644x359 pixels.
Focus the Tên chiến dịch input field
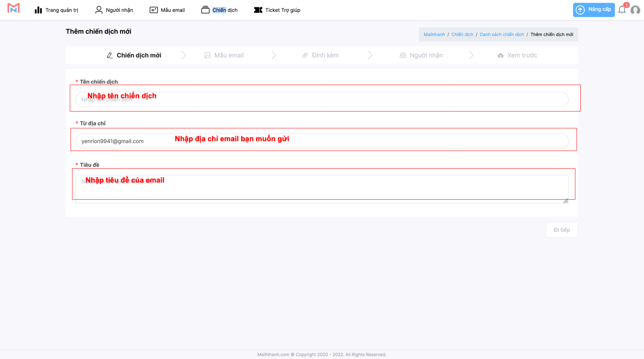point(322,100)
